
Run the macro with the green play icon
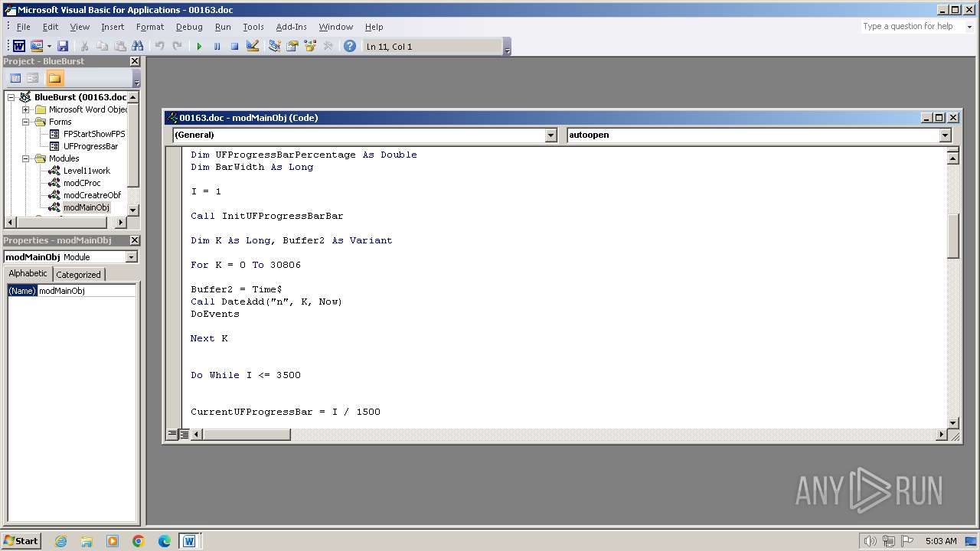click(199, 47)
